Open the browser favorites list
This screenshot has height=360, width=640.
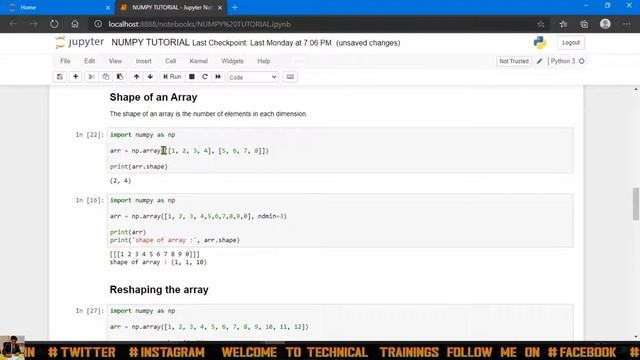click(563, 24)
